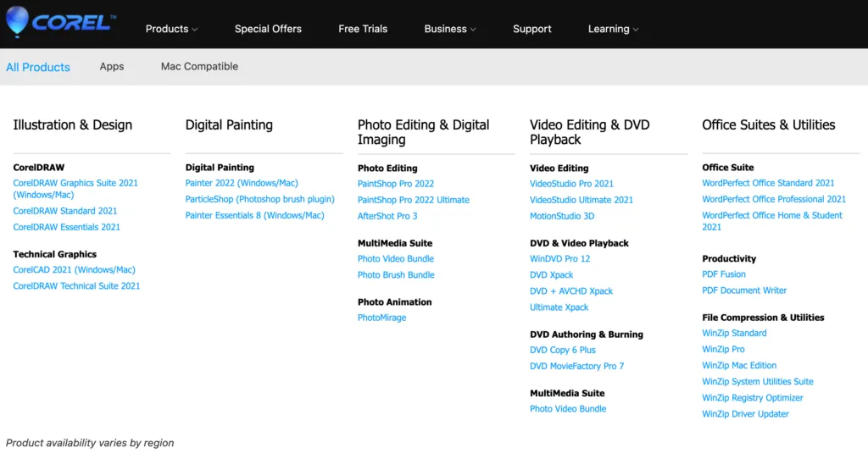Open VideoStudio Pro 2021
The width and height of the screenshot is (868, 470).
pos(571,184)
